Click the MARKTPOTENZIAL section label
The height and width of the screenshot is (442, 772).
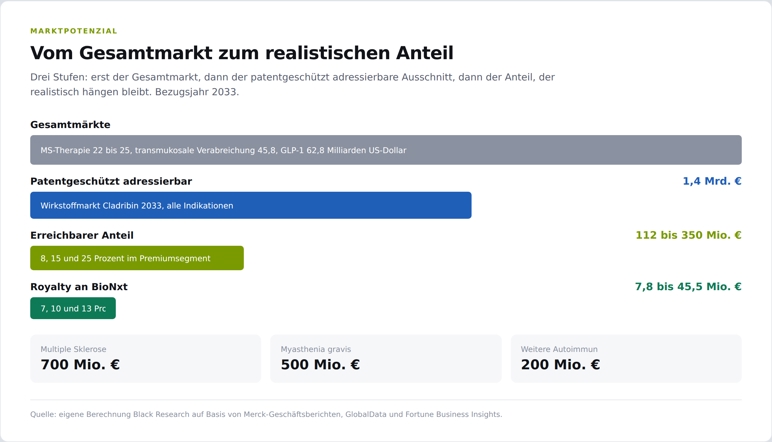(74, 31)
